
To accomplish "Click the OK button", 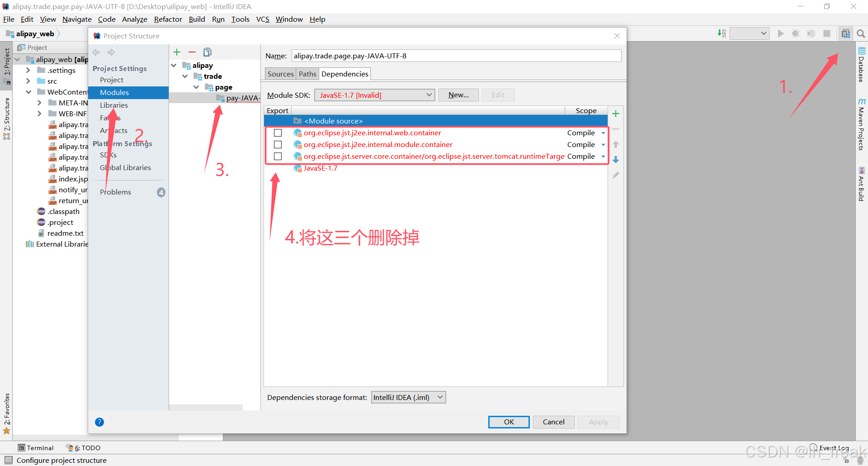I will click(x=509, y=422).
